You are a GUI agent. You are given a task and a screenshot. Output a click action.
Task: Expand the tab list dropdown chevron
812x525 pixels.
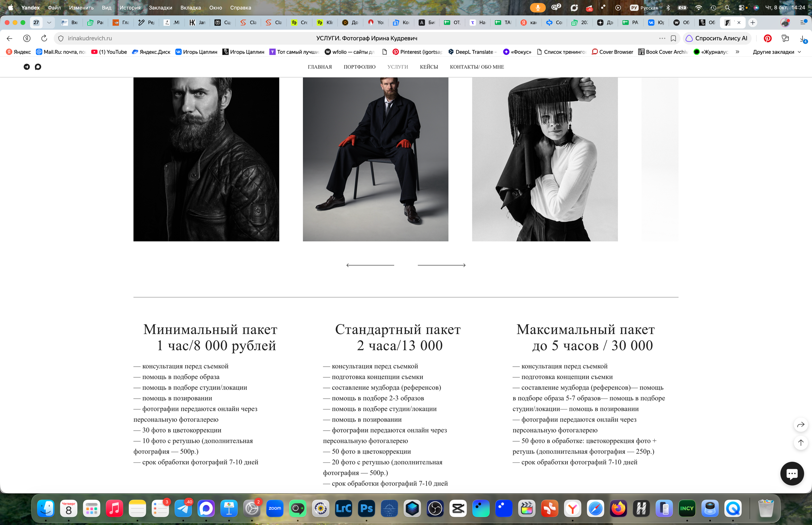pyautogui.click(x=49, y=23)
